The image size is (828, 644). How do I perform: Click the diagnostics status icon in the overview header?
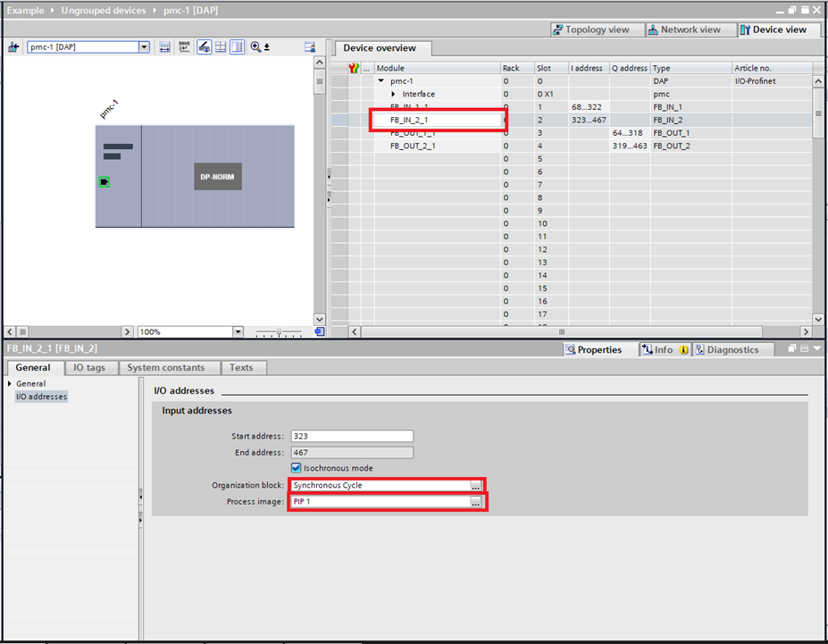(x=352, y=68)
